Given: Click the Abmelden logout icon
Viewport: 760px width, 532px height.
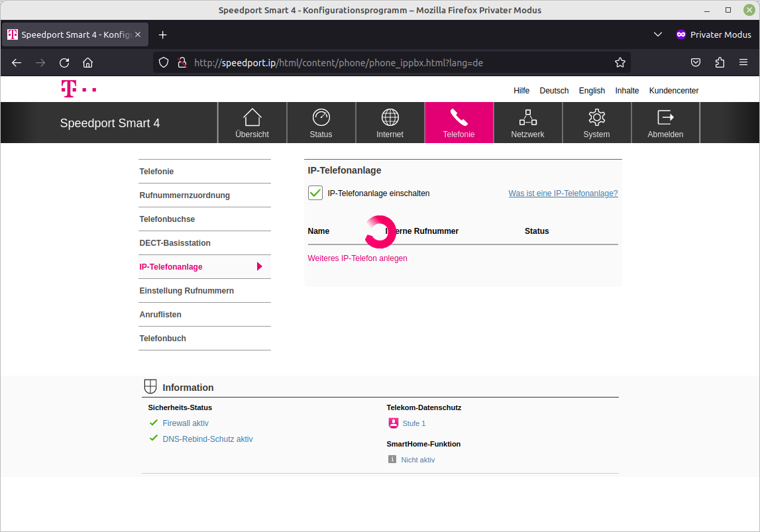Looking at the screenshot, I should [665, 117].
